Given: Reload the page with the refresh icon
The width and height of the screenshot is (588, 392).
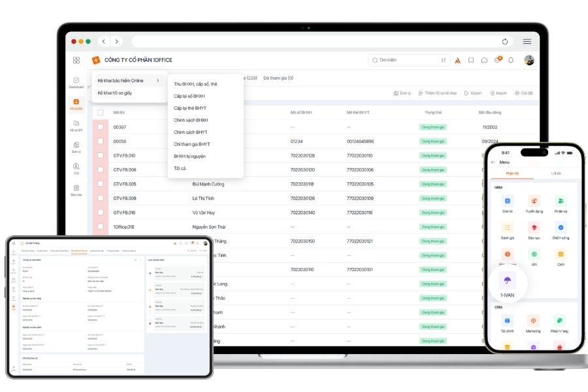Looking at the screenshot, I should click(505, 42).
